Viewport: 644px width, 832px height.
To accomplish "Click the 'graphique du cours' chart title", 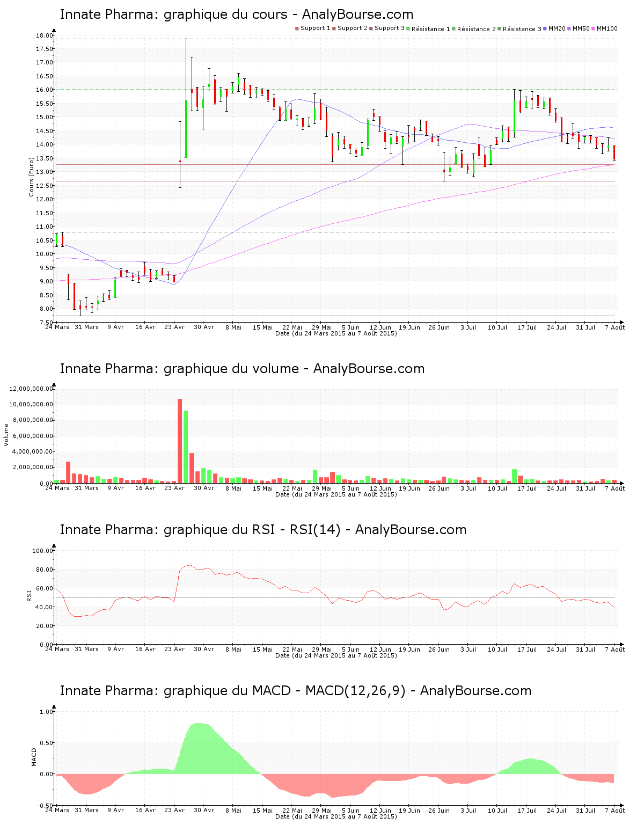I will tap(236, 14).
